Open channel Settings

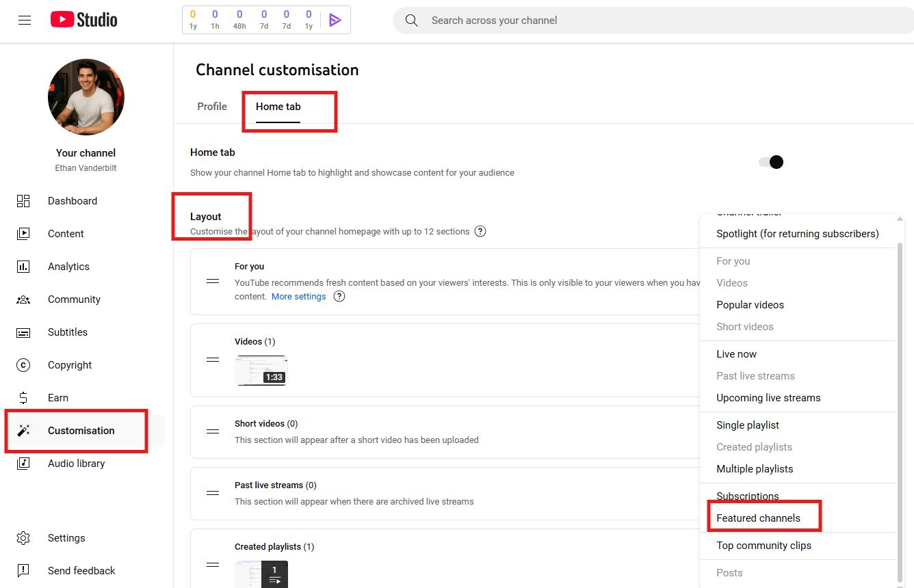[x=66, y=537]
